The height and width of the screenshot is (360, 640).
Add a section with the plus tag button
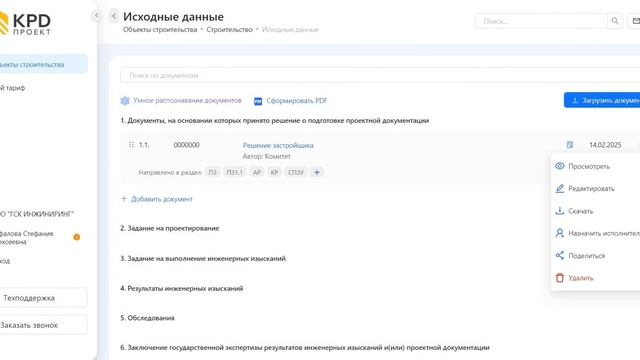click(317, 172)
